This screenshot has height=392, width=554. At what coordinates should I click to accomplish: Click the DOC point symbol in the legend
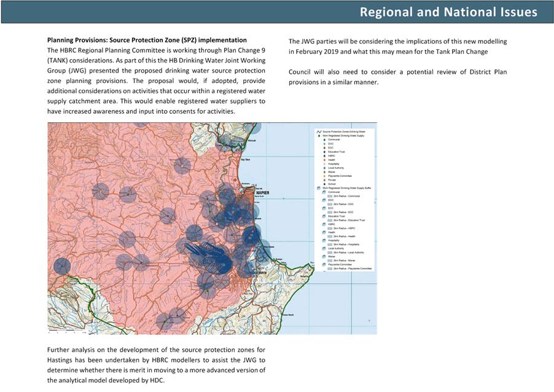click(x=324, y=144)
